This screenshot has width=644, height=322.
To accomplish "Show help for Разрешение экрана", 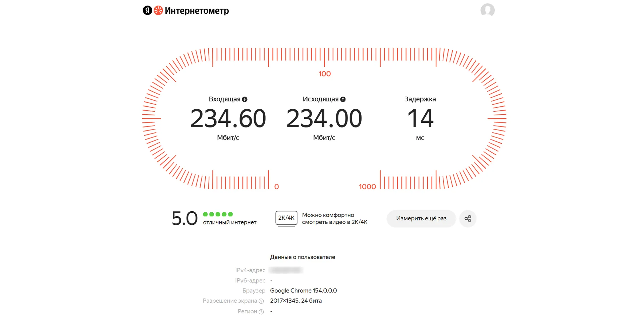I will coord(261,301).
